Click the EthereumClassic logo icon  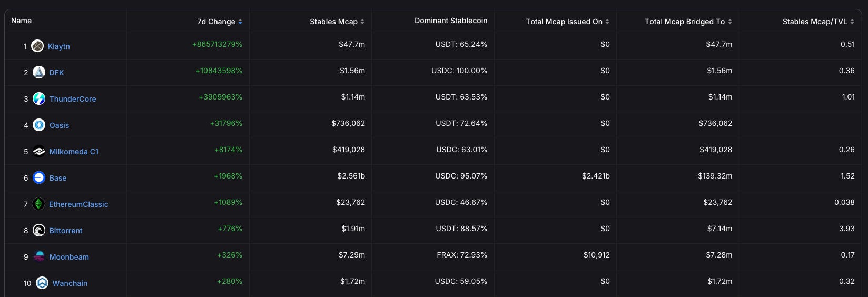[38, 204]
